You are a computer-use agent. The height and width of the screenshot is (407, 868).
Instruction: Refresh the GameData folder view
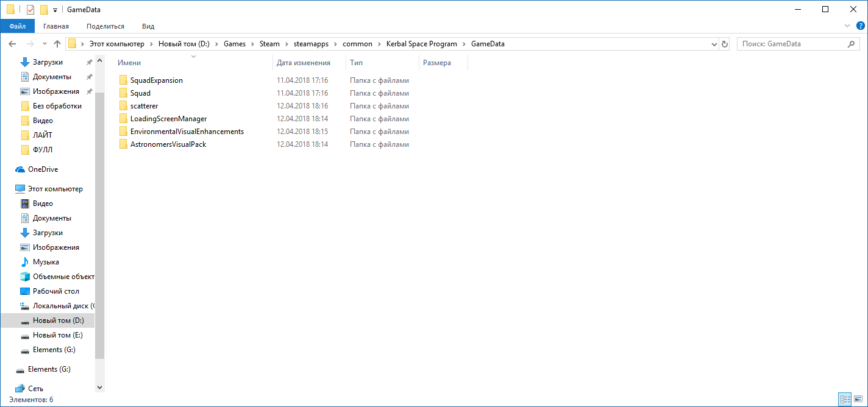725,44
